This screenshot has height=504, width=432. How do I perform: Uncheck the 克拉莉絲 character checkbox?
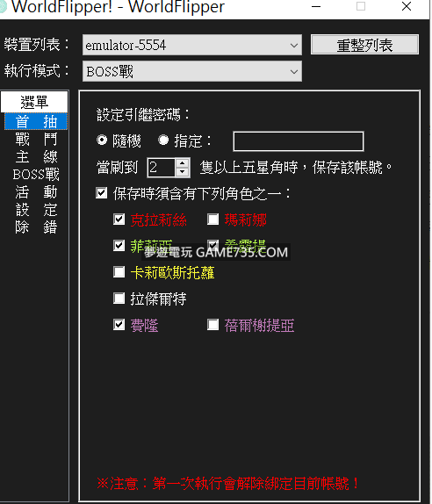[x=119, y=220]
